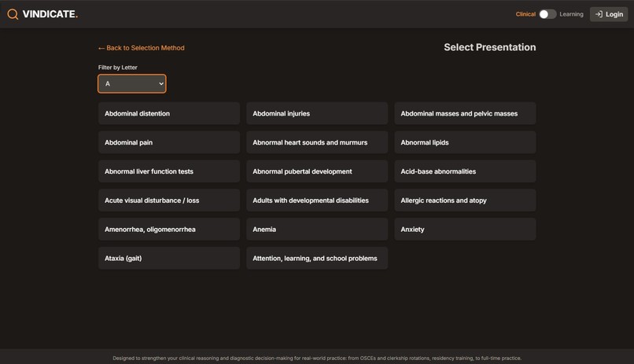The height and width of the screenshot is (364, 634).
Task: Click the Clinical mode label
Action: tap(525, 14)
